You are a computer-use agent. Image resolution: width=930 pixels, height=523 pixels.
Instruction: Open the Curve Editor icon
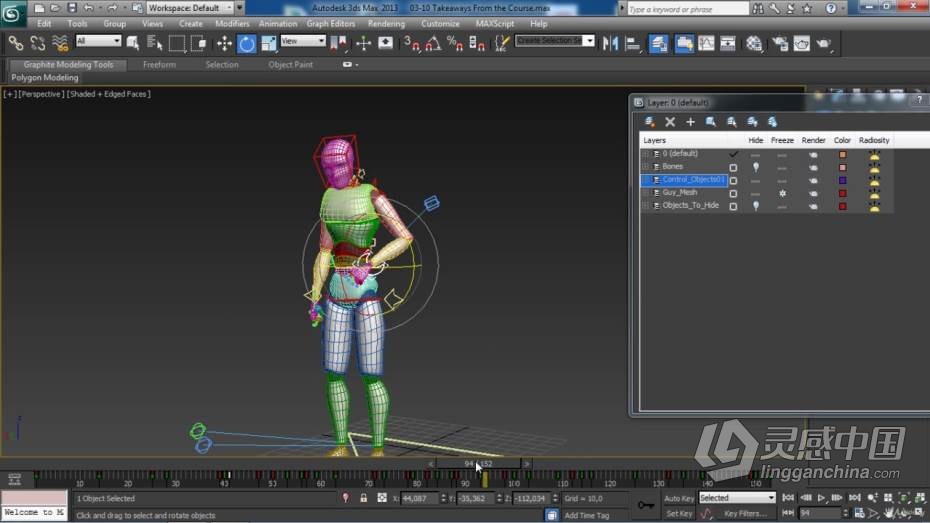[706, 43]
